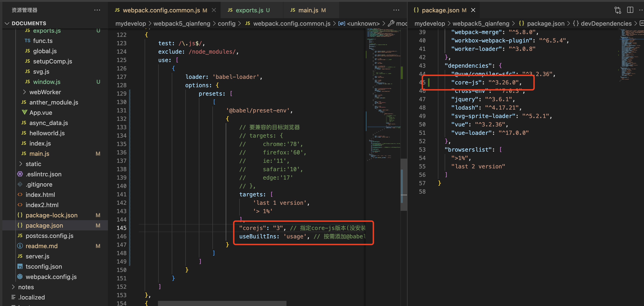Viewport: 644px width, 306px height.
Task: Close the package.json editor tab
Action: point(473,10)
